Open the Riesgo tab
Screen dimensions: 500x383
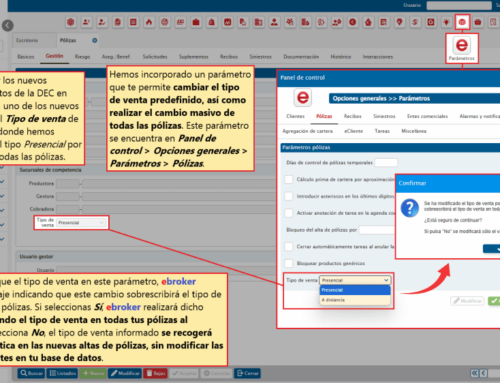coord(82,57)
